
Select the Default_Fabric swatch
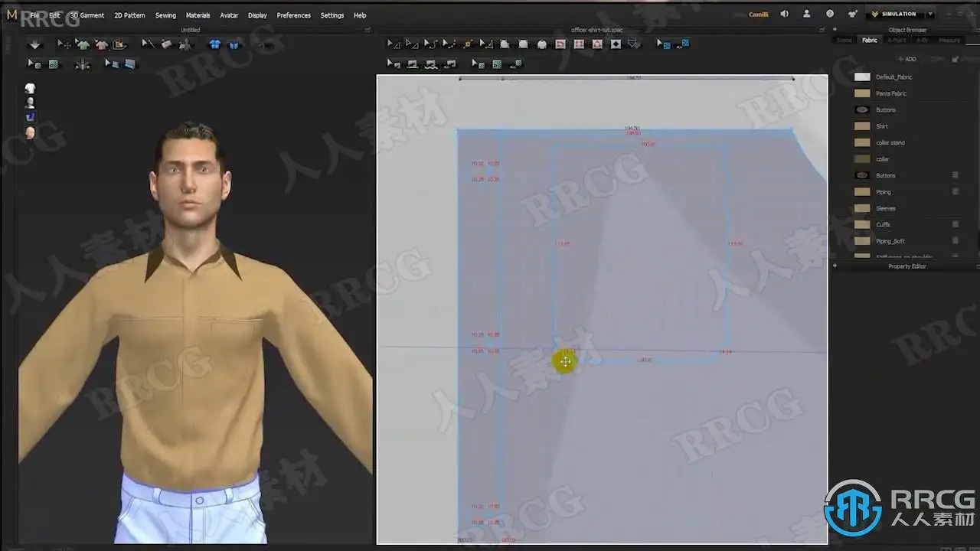pyautogui.click(x=862, y=77)
